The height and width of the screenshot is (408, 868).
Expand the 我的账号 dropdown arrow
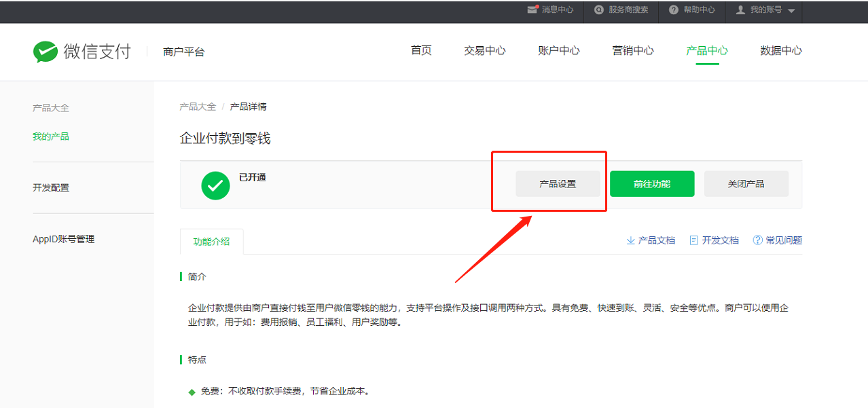(x=791, y=11)
